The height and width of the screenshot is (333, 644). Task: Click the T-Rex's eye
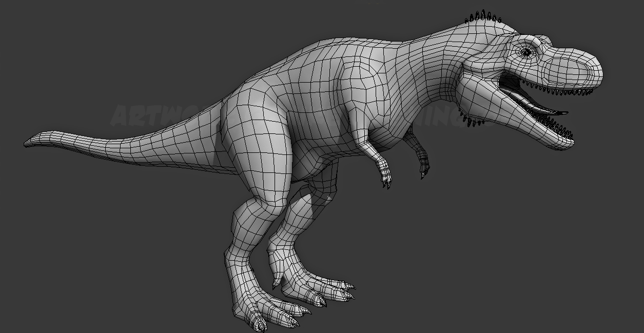tap(526, 51)
